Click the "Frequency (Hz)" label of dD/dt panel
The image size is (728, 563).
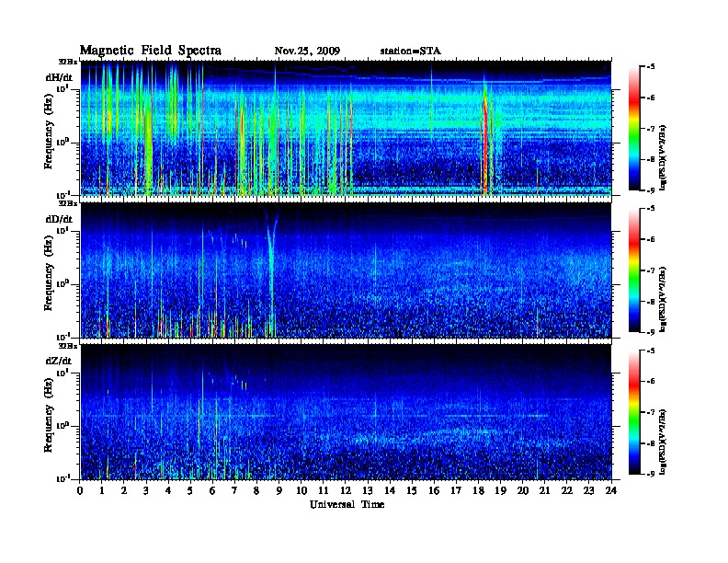point(49,273)
